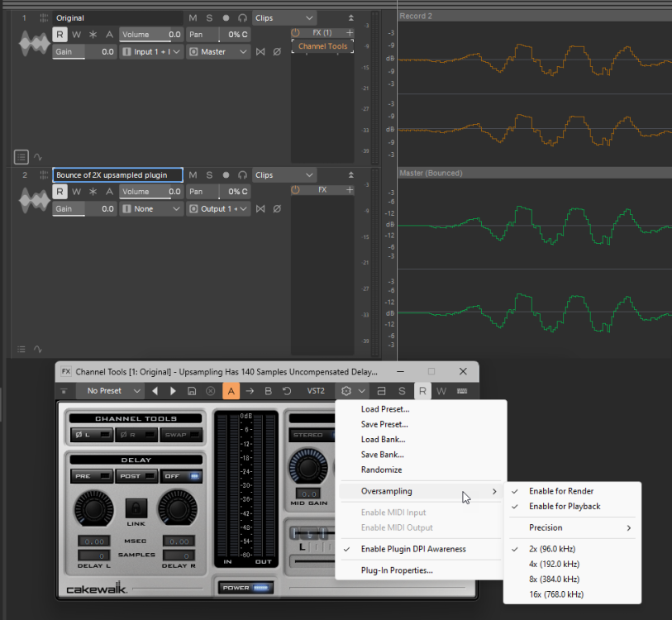672x620 pixels.
Task: Open Master output dropdown on Original track
Action: tap(218, 52)
